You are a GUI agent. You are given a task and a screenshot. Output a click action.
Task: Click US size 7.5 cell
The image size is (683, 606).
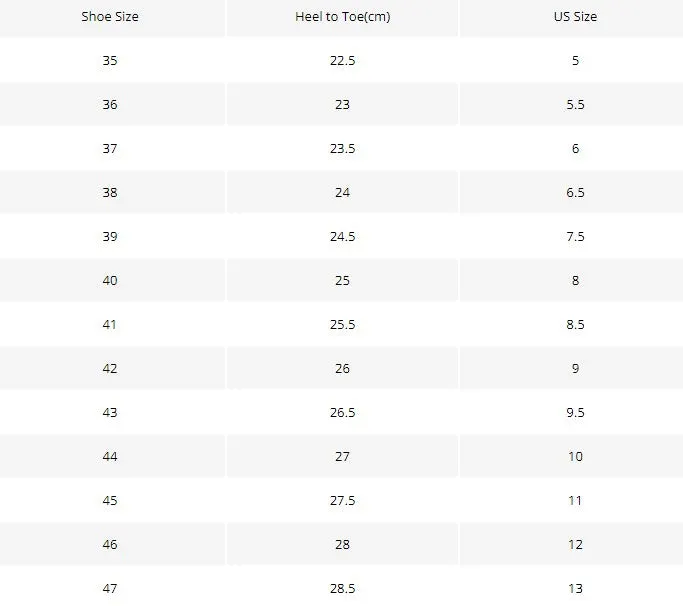575,236
